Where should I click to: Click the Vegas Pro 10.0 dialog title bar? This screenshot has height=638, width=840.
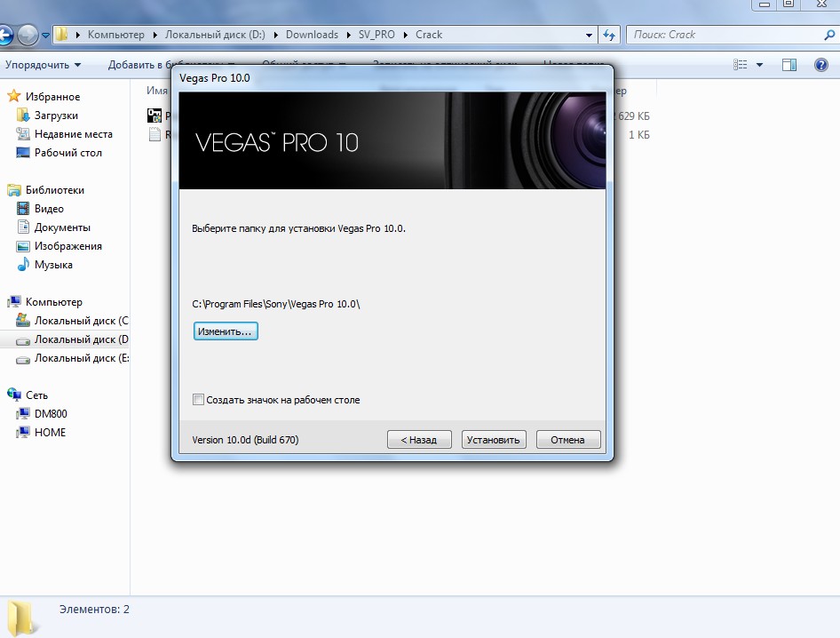click(x=392, y=78)
